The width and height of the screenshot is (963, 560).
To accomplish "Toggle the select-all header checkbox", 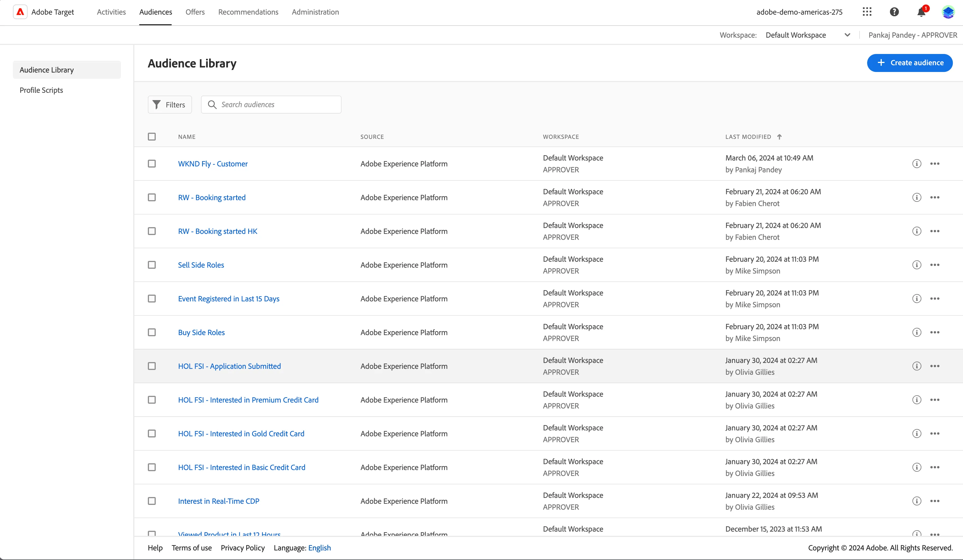I will tap(152, 136).
